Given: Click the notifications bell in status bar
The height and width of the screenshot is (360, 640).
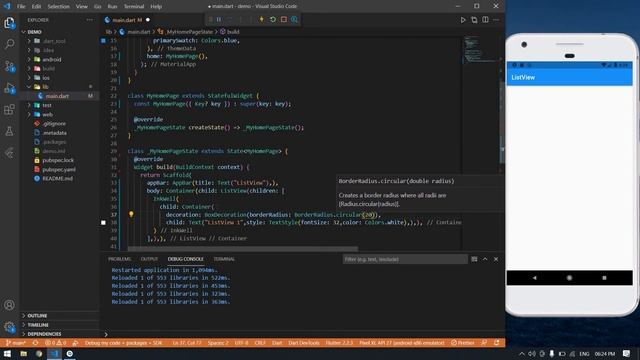Looking at the screenshot, I should coord(497,343).
